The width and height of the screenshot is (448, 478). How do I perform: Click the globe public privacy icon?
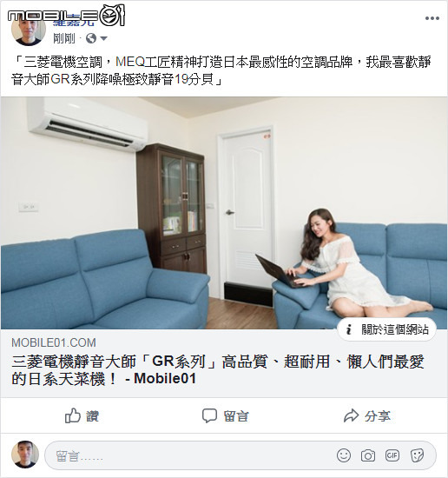(x=91, y=38)
